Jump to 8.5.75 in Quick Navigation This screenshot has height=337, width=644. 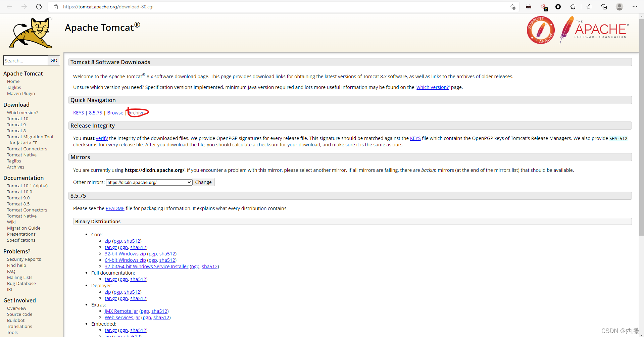coord(95,113)
